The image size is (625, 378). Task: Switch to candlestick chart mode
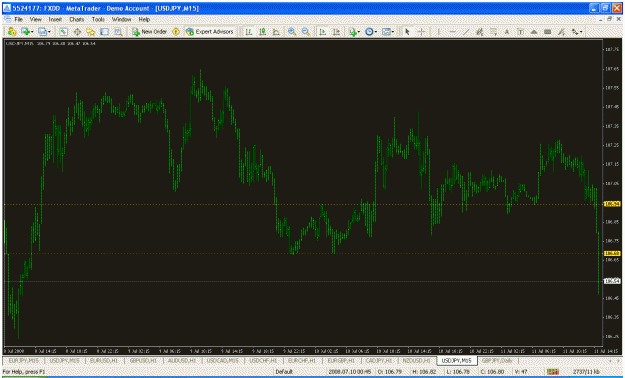point(262,32)
